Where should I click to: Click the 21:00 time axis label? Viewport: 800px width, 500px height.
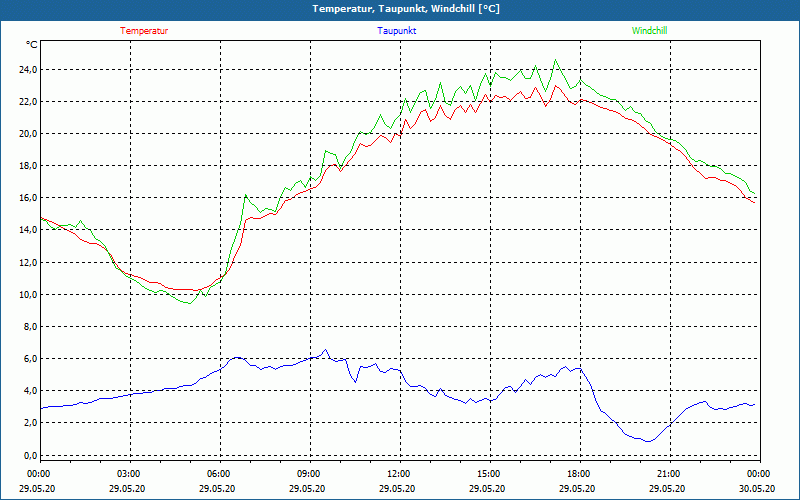pos(668,474)
